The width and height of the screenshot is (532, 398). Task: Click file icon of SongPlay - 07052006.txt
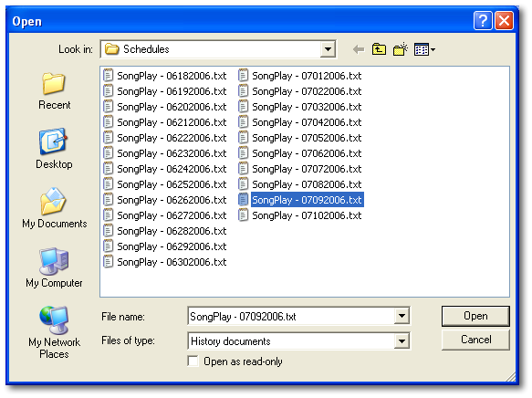point(243,138)
